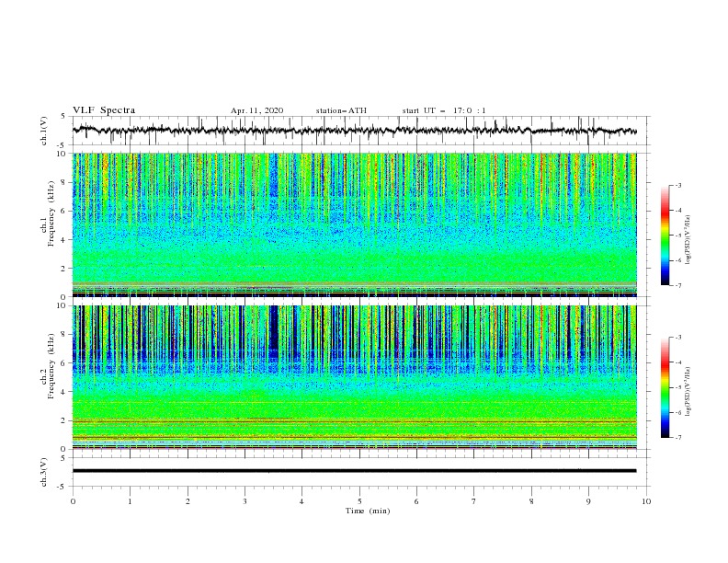Screen dimensions: 728x563
Task: Click the '5' tick on the ch.1(V) axis
Action: (64, 116)
